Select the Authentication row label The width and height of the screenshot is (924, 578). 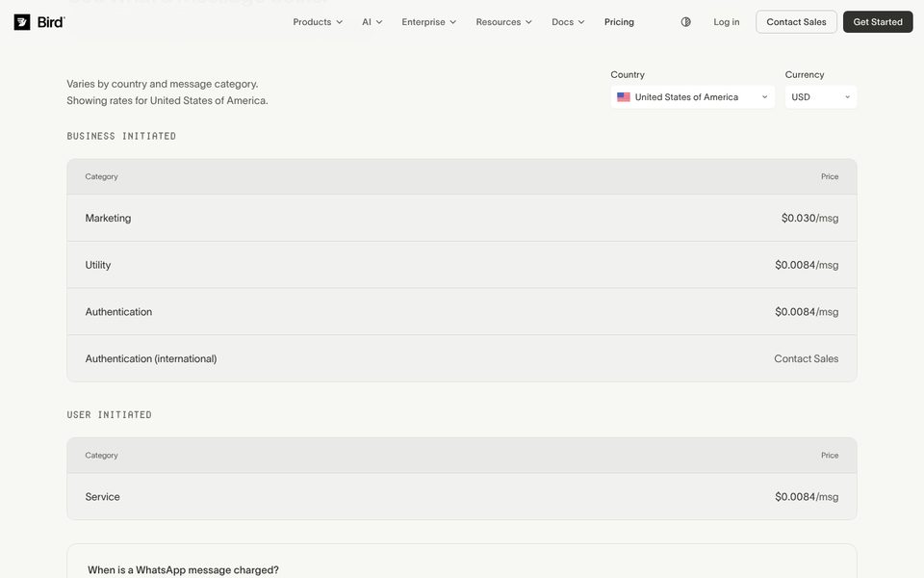click(118, 311)
